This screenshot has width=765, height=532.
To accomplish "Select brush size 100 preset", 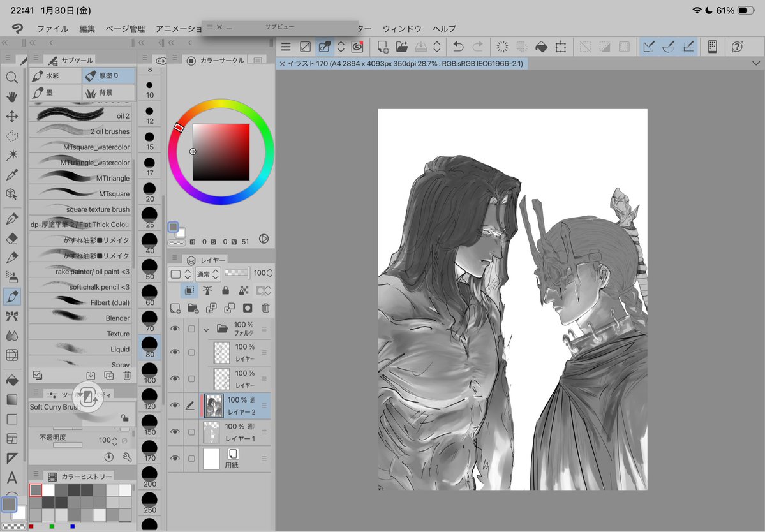I will 150,373.
